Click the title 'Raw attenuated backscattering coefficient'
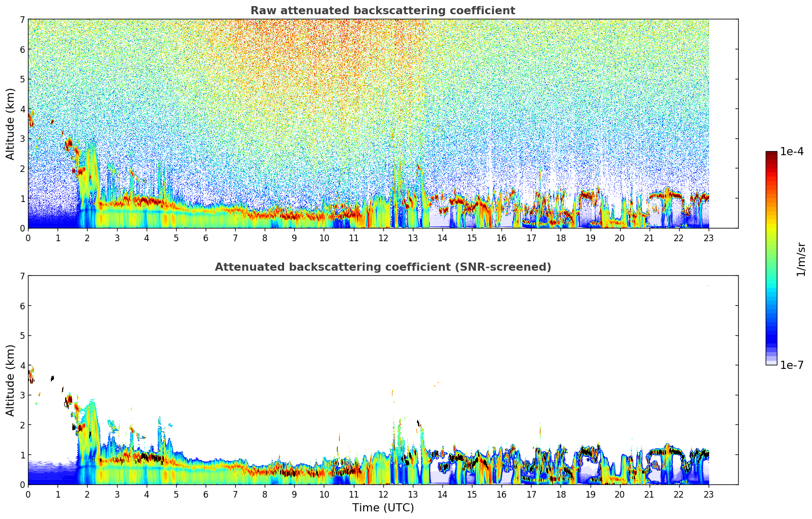Screen dimensions: 812x519 tap(383, 11)
